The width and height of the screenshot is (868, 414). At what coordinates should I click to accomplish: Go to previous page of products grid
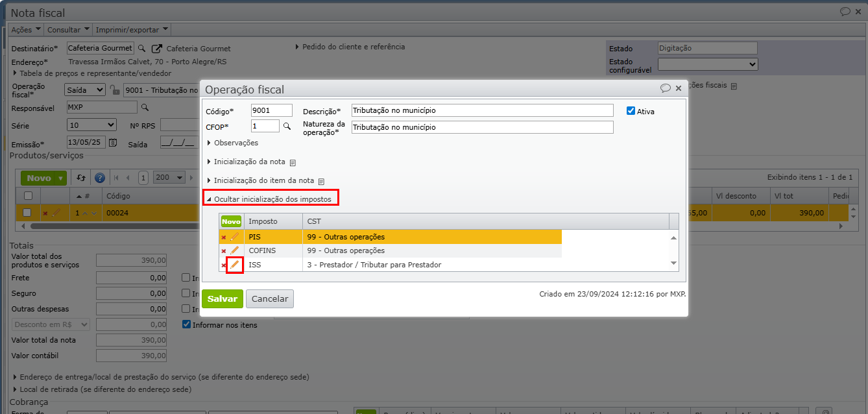128,178
